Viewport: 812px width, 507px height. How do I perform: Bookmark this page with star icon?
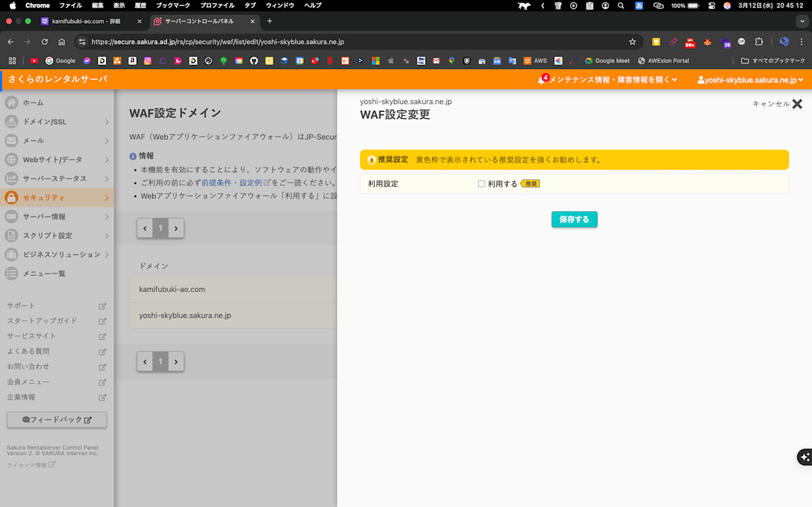click(x=633, y=41)
